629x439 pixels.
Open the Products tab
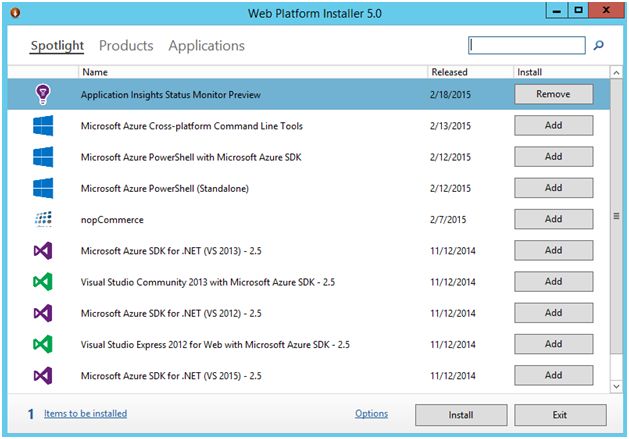point(126,46)
